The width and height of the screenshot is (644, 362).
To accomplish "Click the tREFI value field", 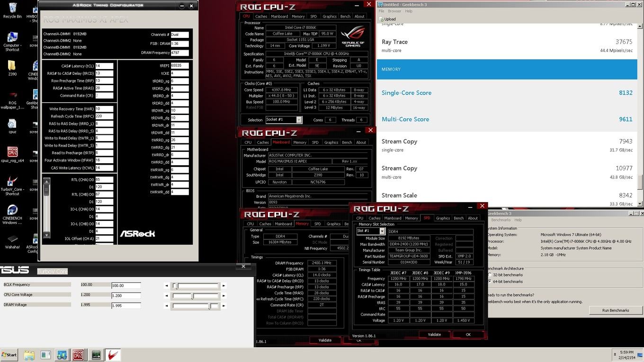I will [x=179, y=66].
